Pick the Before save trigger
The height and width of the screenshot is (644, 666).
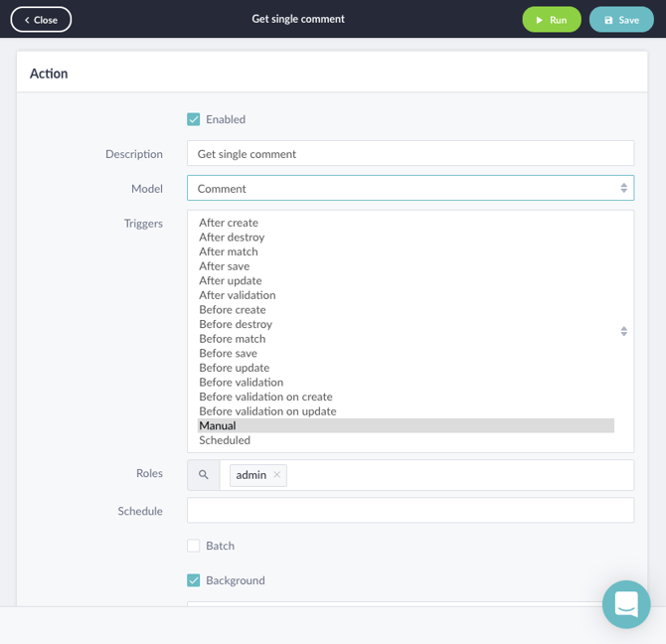coord(228,353)
